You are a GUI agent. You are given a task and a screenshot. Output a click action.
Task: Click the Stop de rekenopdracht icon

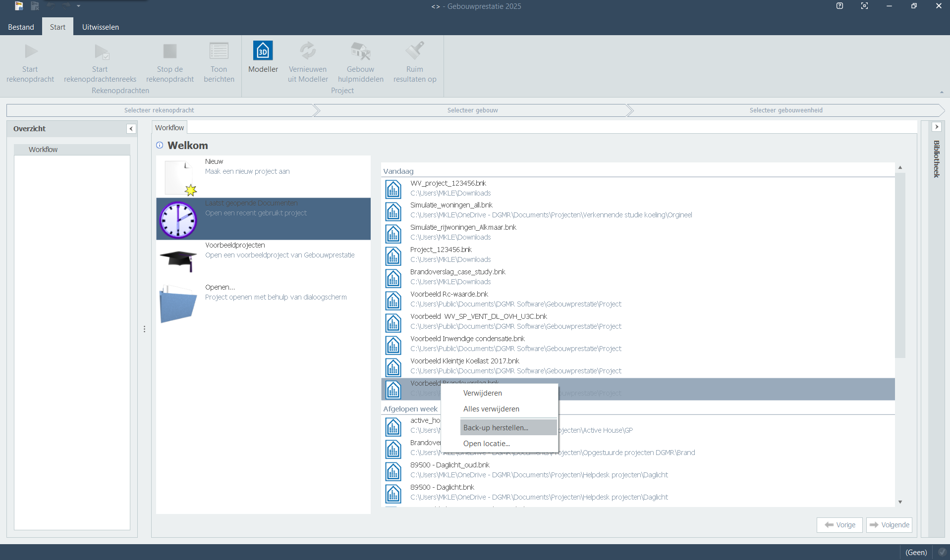pyautogui.click(x=169, y=51)
